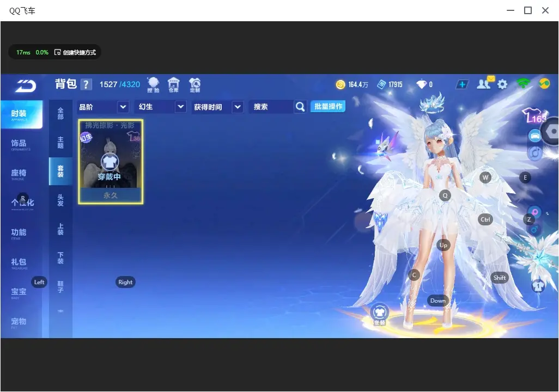Switch to the 下装 subcategory
559x392 pixels.
click(x=60, y=258)
